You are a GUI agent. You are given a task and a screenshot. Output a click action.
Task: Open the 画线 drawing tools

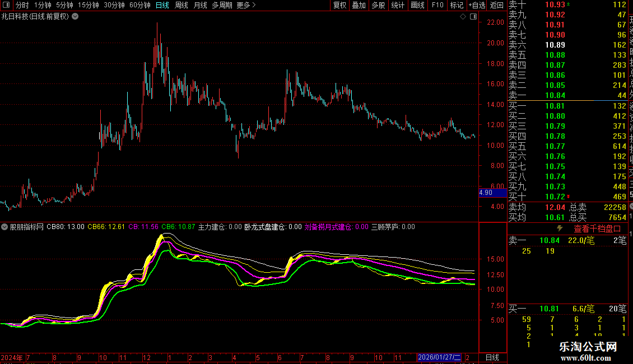tap(417, 5)
